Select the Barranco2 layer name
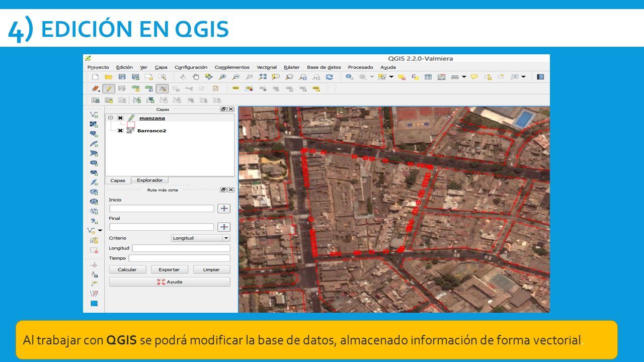The height and width of the screenshot is (362, 644). [x=151, y=131]
